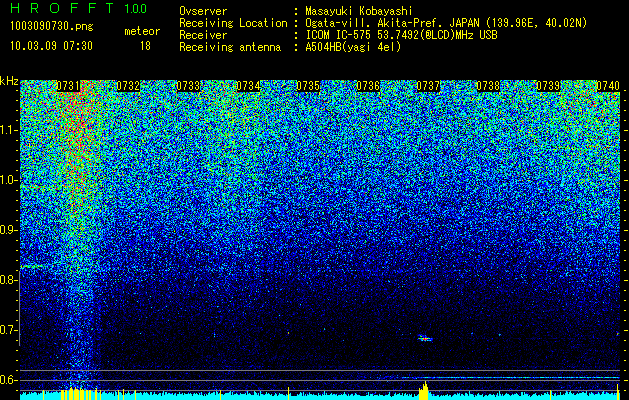Image resolution: width=629 pixels, height=400 pixels.
Task: Click the A504HB(yagi 4el) antenna text
Action: click(353, 47)
